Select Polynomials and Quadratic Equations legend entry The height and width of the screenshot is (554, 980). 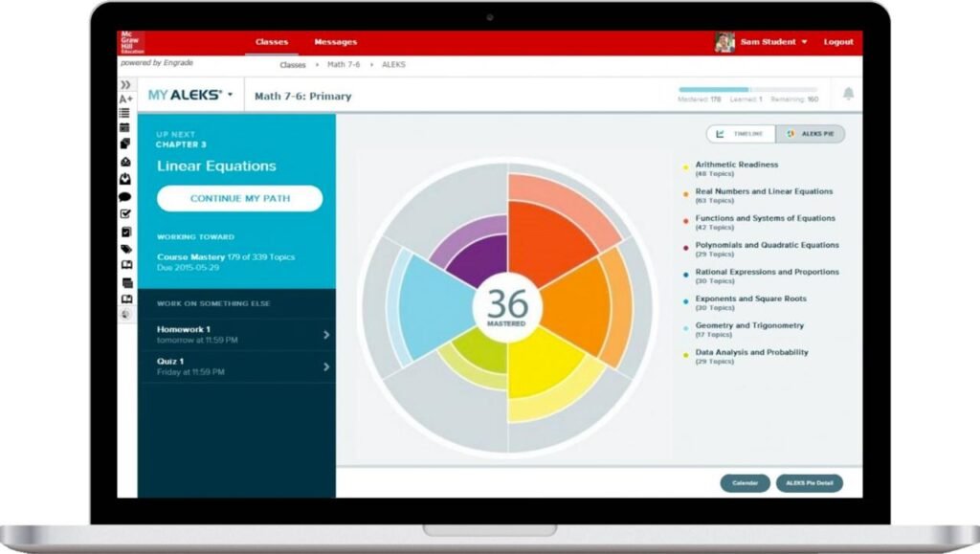coord(761,249)
